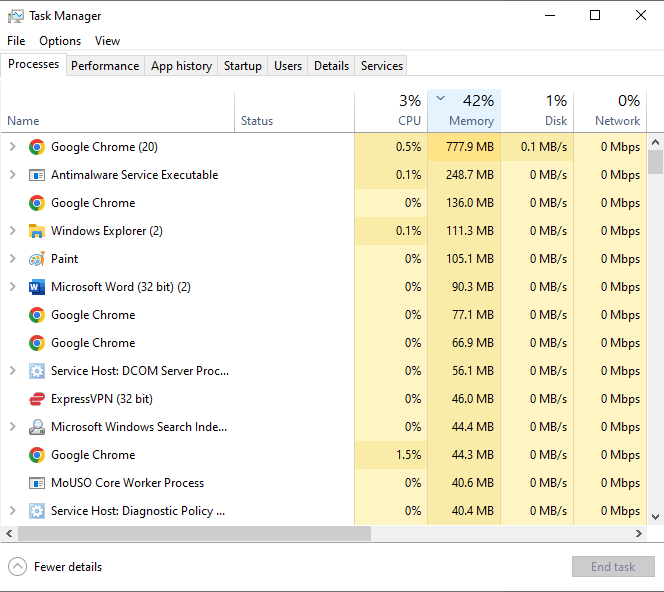Click the vertical scrollbar down arrow
Screen dimensions: 664x592
(x=656, y=516)
